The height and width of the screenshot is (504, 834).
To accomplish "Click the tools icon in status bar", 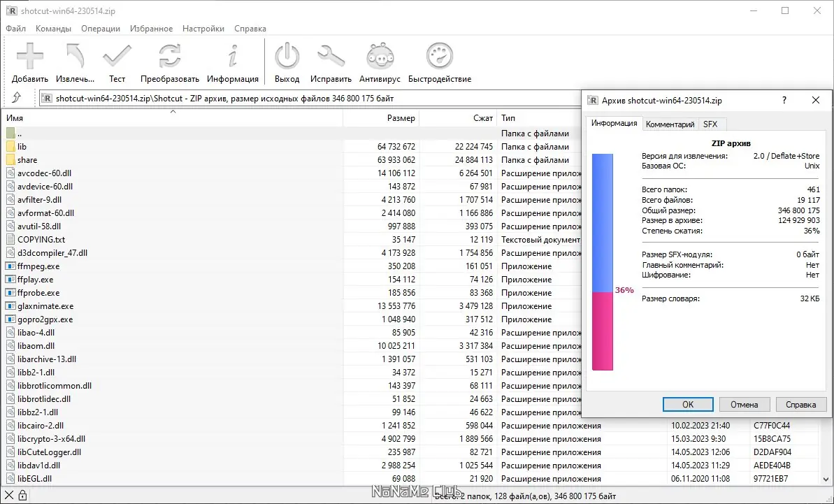I will (9, 496).
